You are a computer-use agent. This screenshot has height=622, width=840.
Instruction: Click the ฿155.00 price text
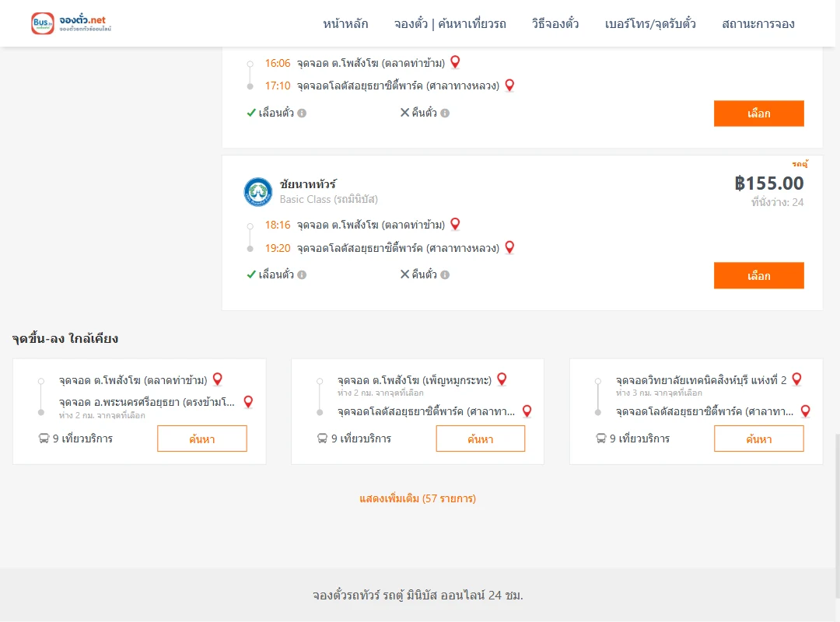768,183
